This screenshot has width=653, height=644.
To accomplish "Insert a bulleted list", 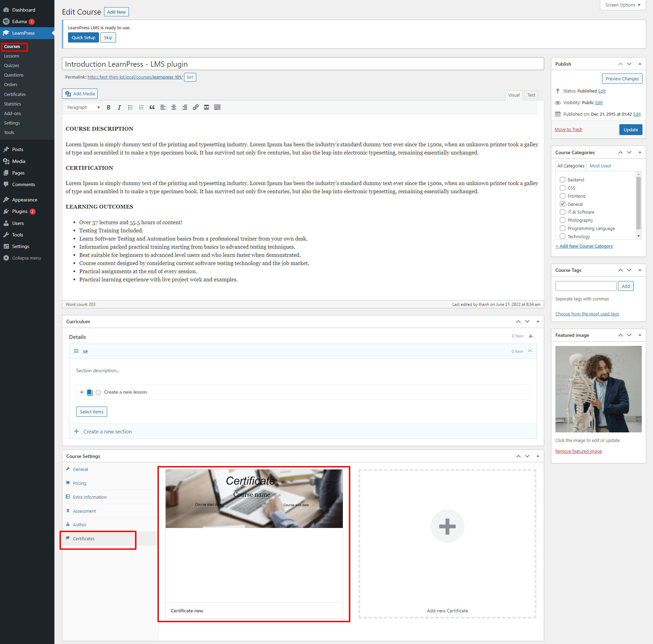I will [130, 108].
